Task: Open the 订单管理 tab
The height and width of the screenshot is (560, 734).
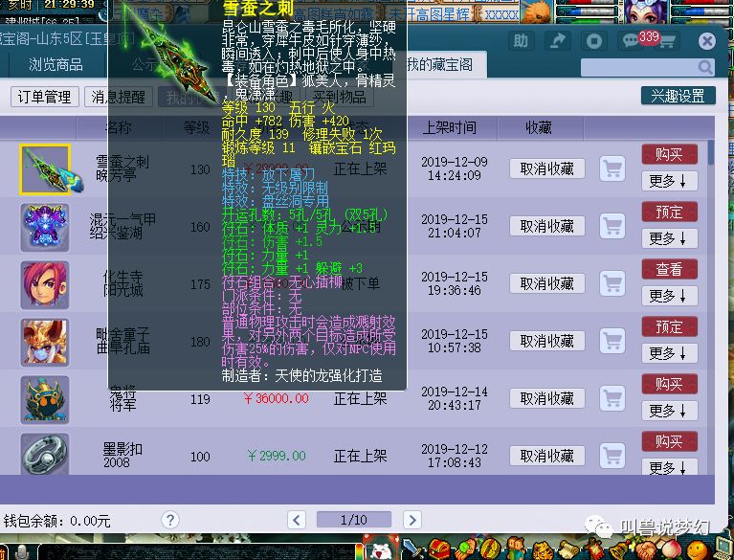Action: pos(45,98)
